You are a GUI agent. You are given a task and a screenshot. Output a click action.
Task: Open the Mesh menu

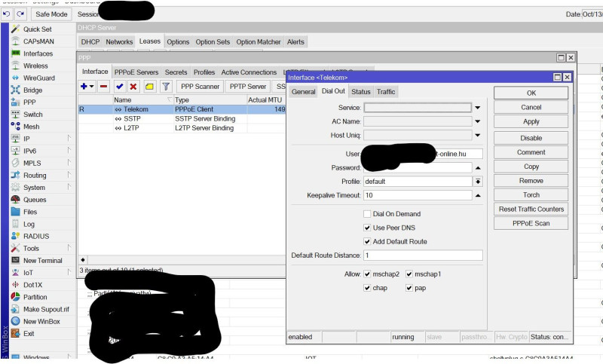(x=31, y=127)
